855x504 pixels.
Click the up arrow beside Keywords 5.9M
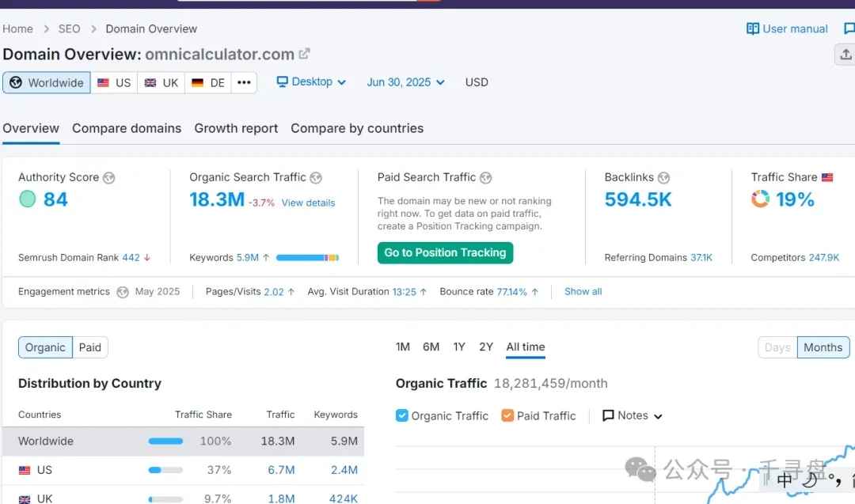click(266, 258)
